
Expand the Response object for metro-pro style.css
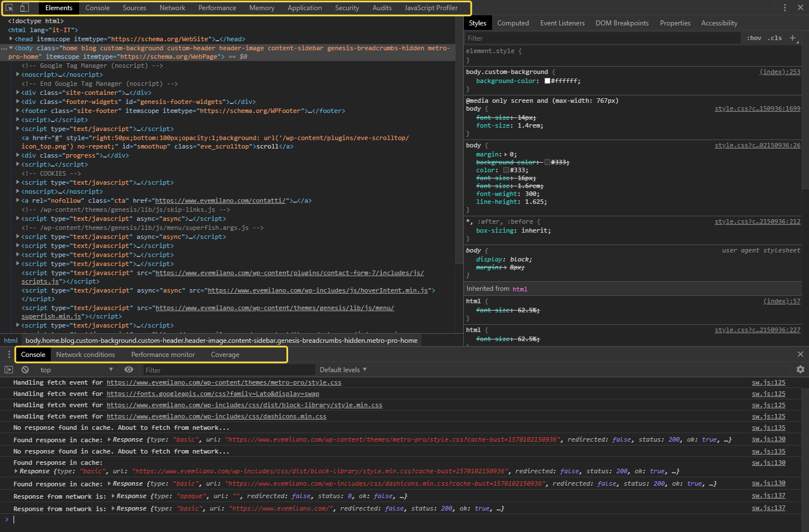click(109, 439)
